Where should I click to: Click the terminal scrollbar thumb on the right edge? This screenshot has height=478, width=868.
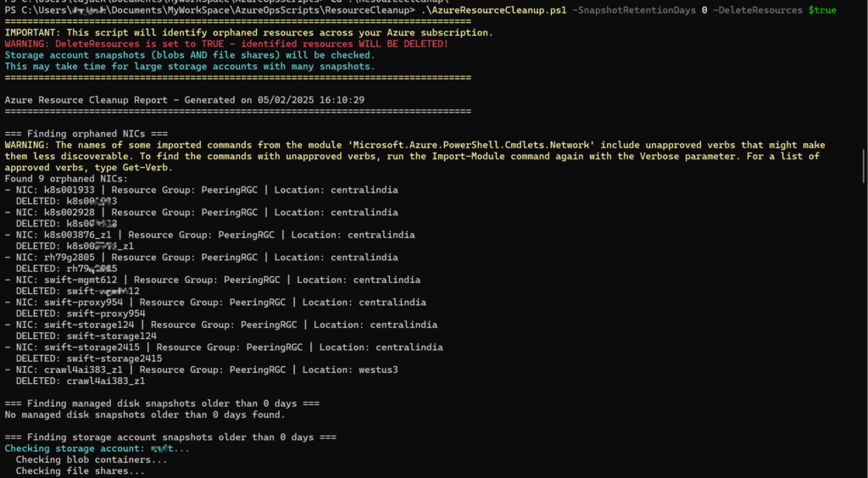point(864,166)
